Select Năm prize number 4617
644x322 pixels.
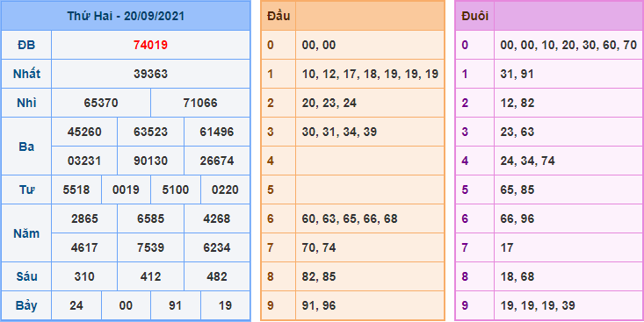84,247
